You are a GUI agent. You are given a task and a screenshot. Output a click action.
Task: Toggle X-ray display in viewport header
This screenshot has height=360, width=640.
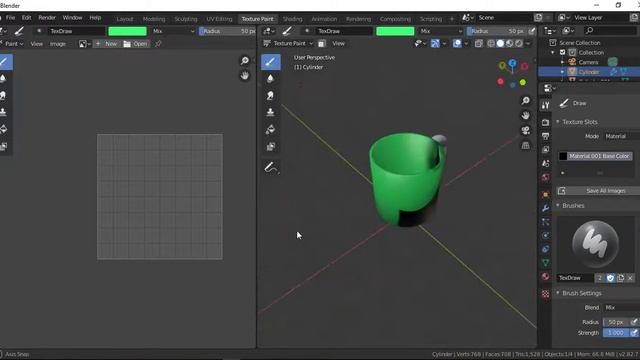coord(479,43)
